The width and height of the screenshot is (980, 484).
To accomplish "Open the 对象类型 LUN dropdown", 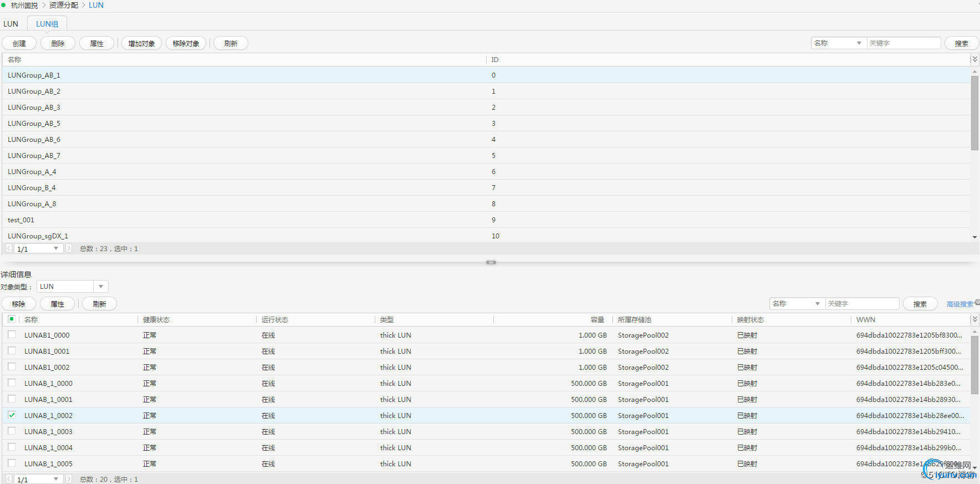I will [73, 287].
